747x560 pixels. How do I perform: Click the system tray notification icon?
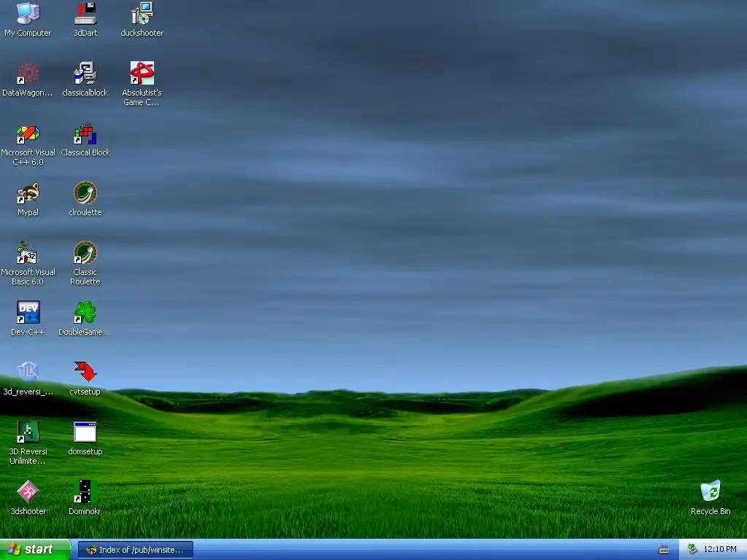[692, 550]
